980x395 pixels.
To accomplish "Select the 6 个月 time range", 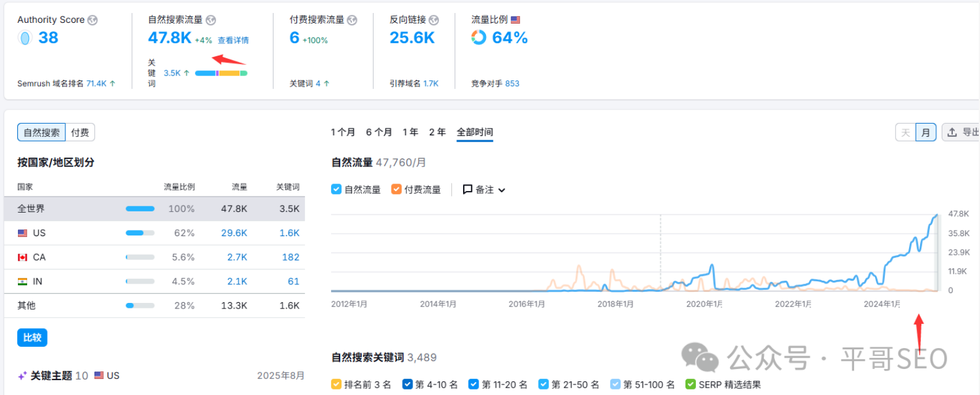I will coord(379,132).
